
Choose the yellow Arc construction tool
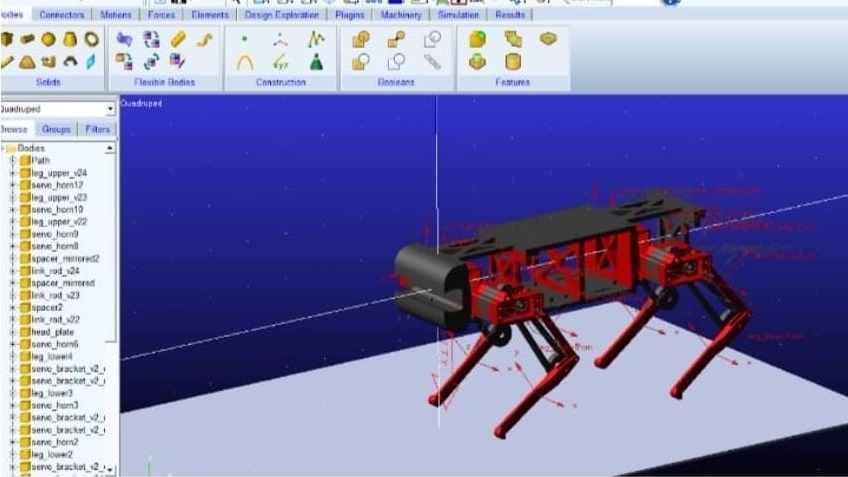(x=245, y=62)
